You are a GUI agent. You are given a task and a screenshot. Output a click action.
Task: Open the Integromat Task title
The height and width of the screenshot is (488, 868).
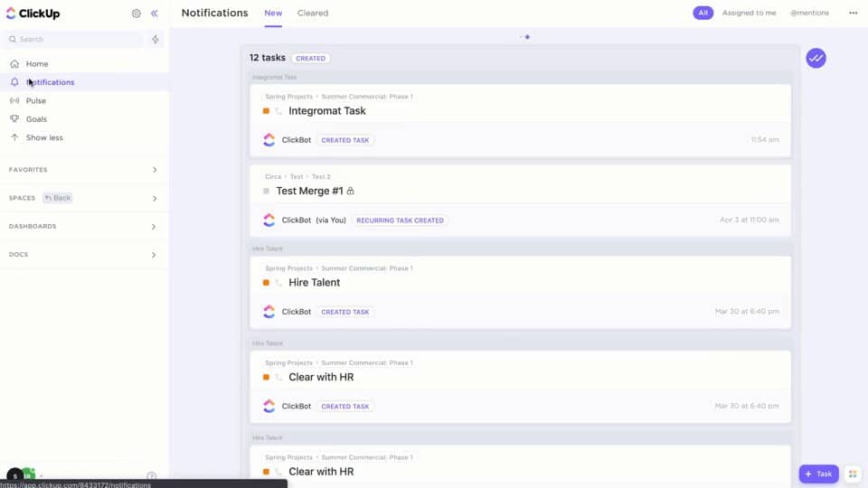[327, 111]
